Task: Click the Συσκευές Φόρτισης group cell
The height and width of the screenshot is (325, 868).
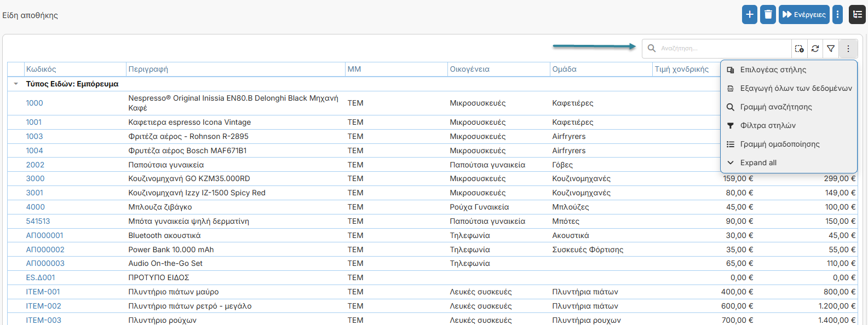Action: tap(588, 249)
